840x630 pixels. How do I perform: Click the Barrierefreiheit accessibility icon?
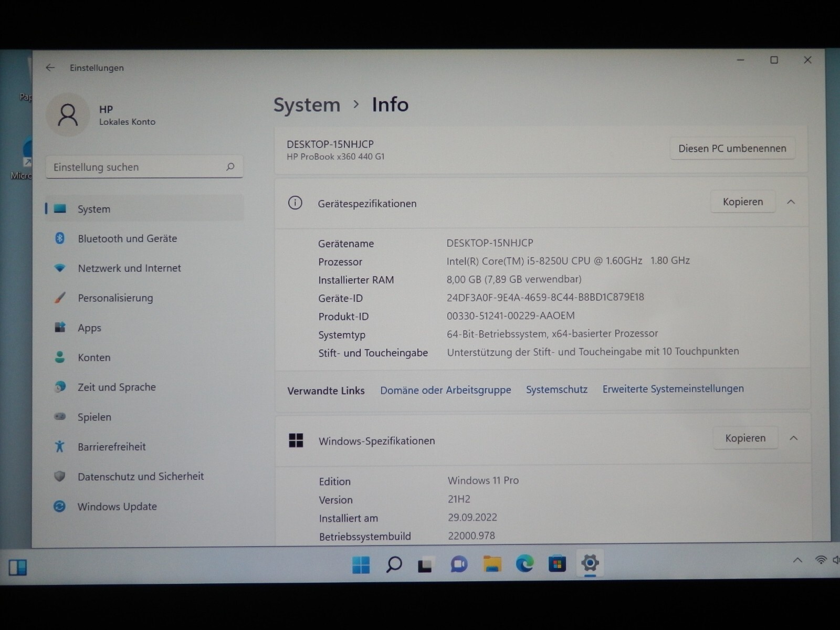click(x=60, y=447)
